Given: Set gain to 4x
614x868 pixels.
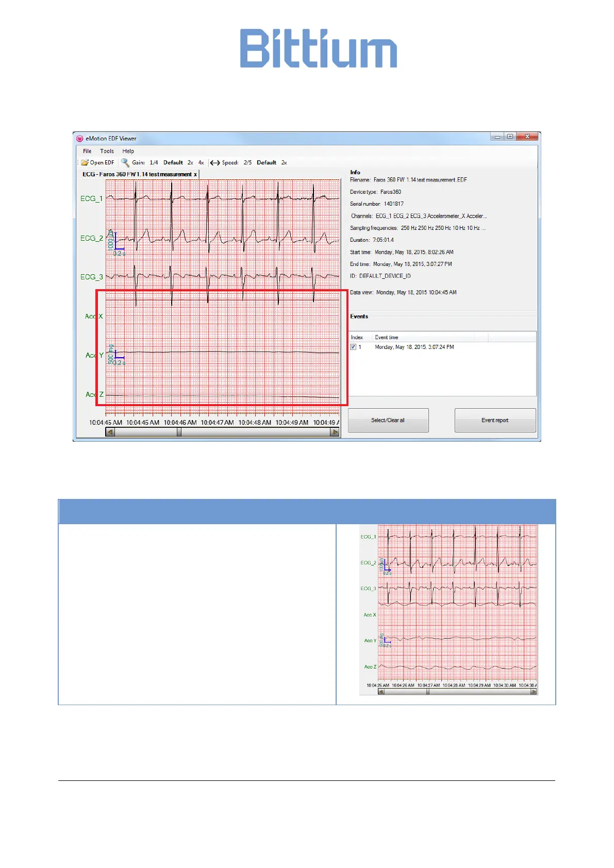Looking at the screenshot, I should pyautogui.click(x=201, y=162).
